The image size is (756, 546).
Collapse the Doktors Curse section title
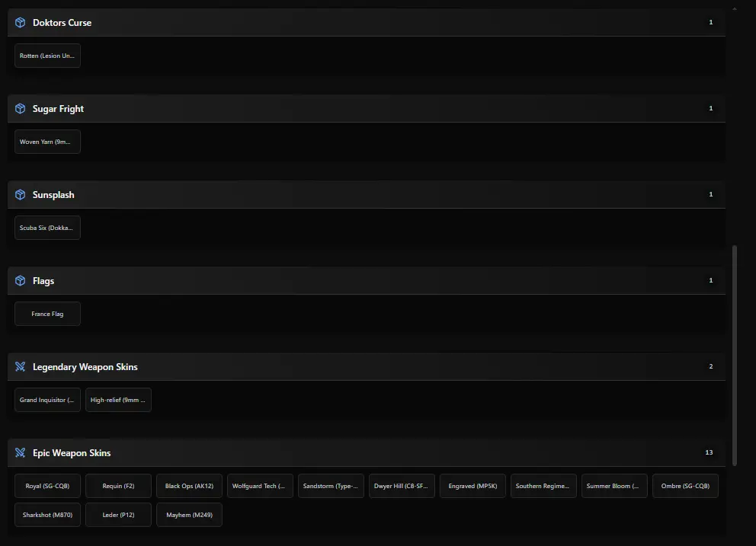tap(62, 23)
